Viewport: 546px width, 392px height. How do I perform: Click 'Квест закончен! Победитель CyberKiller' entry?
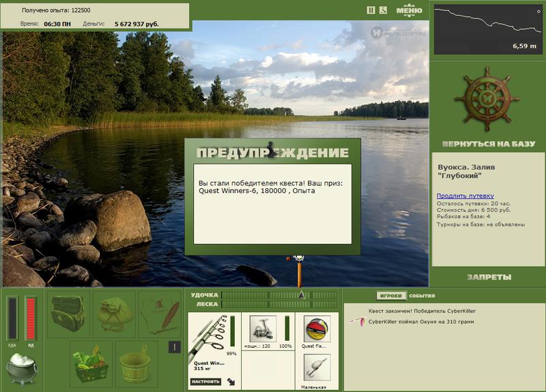point(422,311)
